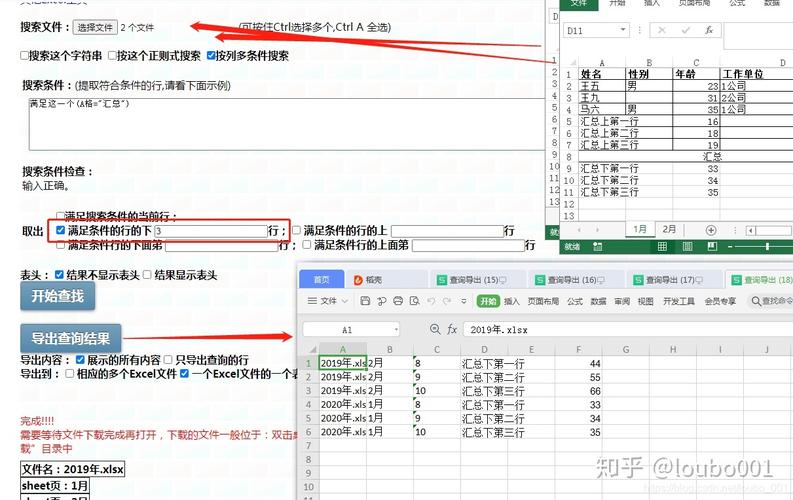The image size is (793, 500).
Task: Click the 导出查询结果 button
Action: pos(71,338)
